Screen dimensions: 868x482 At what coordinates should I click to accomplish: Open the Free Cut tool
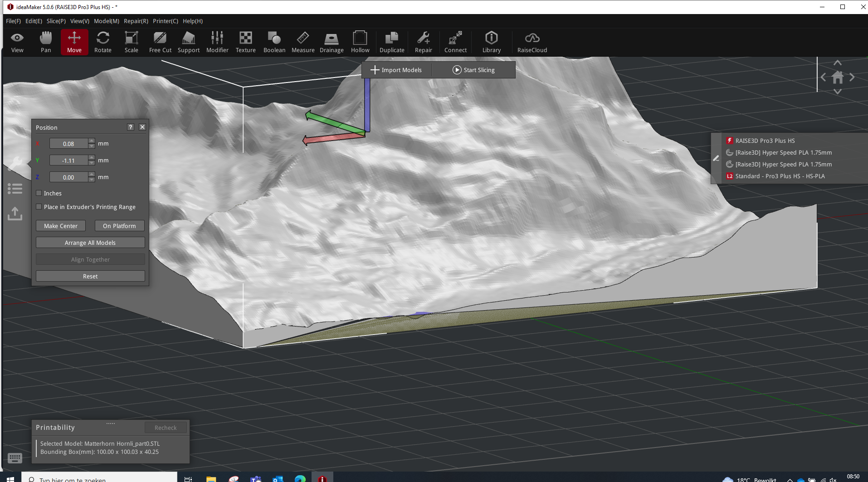(160, 42)
